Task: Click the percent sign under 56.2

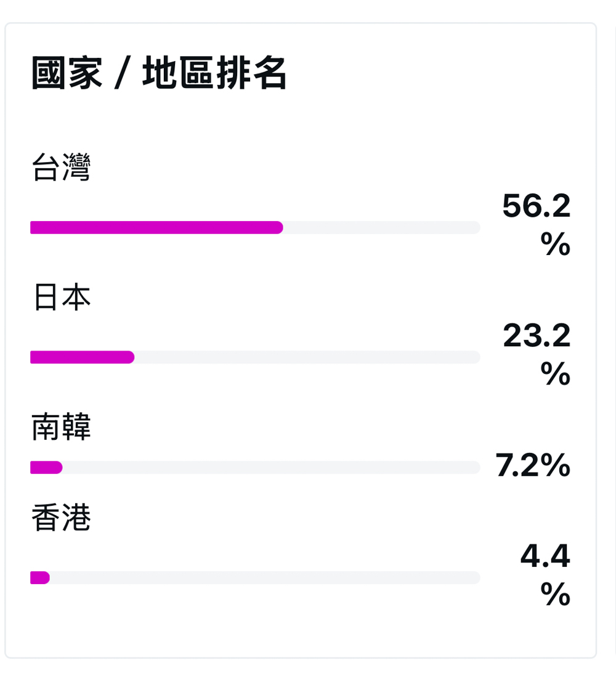Action: 555,243
